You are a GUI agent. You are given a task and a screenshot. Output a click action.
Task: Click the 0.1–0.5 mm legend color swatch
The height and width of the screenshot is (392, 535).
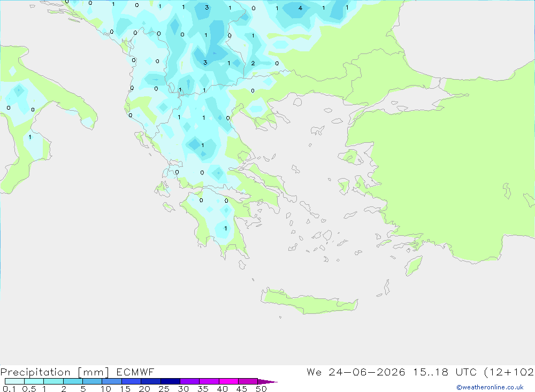14,381
